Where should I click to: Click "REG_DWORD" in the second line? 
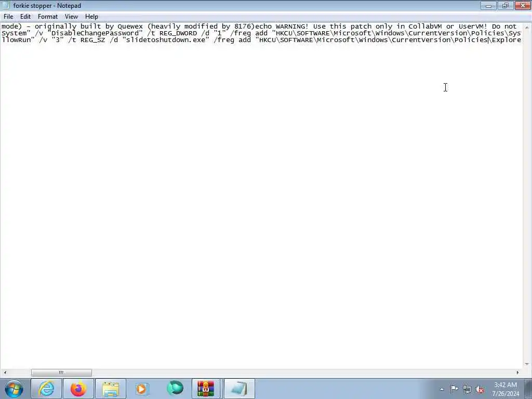[178, 33]
